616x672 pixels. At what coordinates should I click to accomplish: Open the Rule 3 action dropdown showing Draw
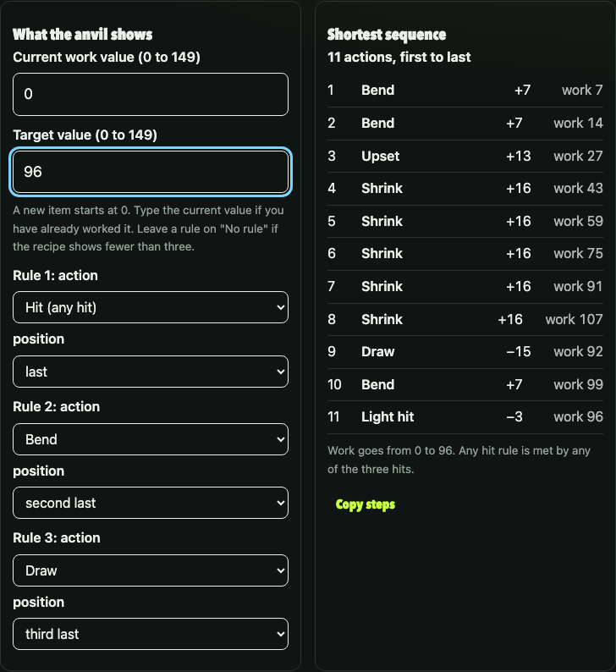click(x=151, y=570)
